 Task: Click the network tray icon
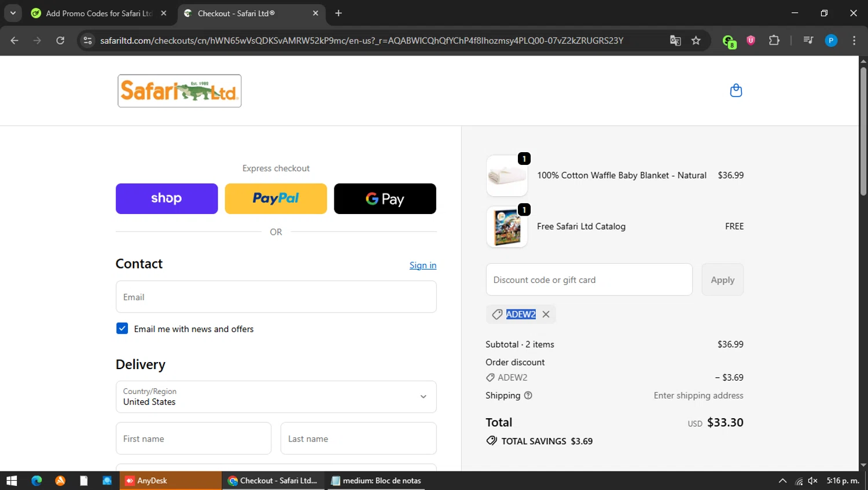(x=799, y=481)
